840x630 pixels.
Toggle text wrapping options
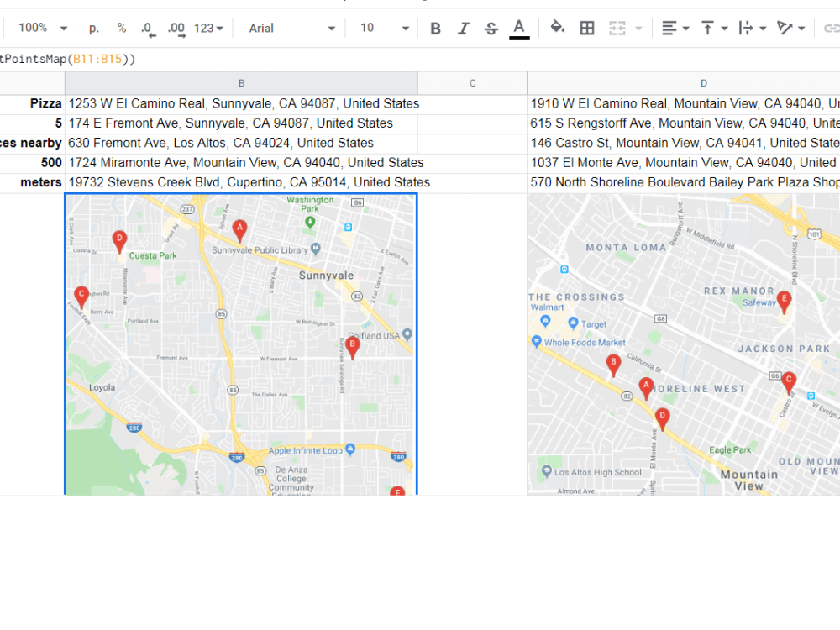[750, 28]
